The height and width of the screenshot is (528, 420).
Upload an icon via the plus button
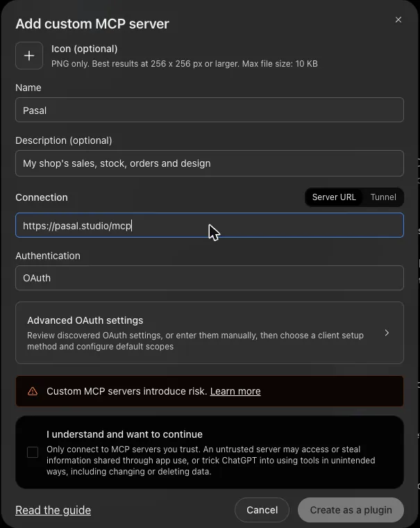point(29,56)
